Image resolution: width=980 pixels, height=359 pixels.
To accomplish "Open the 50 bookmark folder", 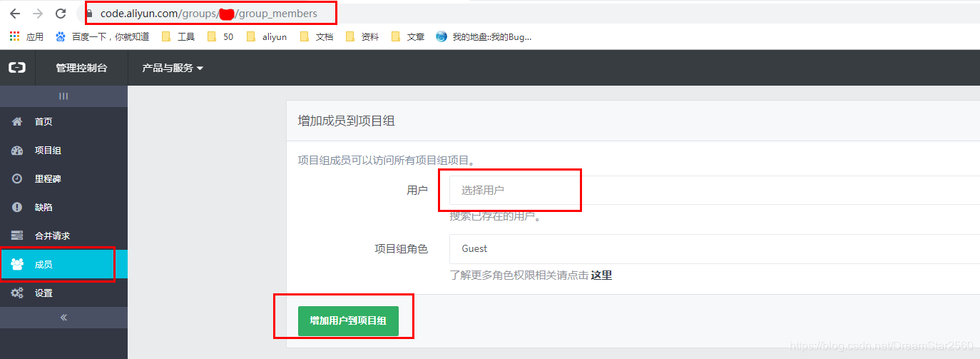I will 220,36.
